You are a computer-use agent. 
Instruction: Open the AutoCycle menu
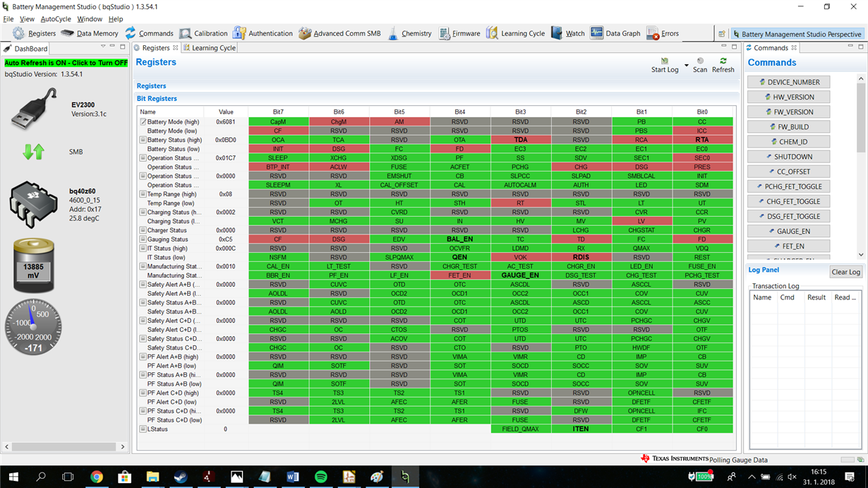tap(56, 19)
